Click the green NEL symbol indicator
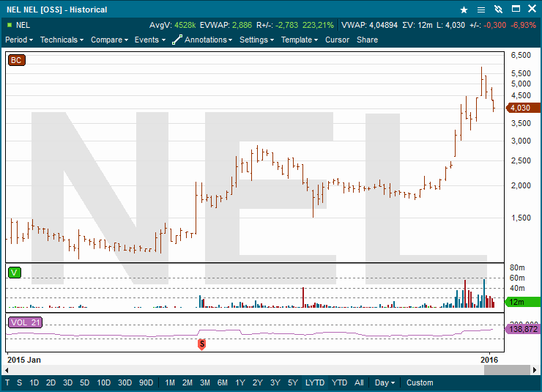The width and height of the screenshot is (542, 392). point(10,25)
